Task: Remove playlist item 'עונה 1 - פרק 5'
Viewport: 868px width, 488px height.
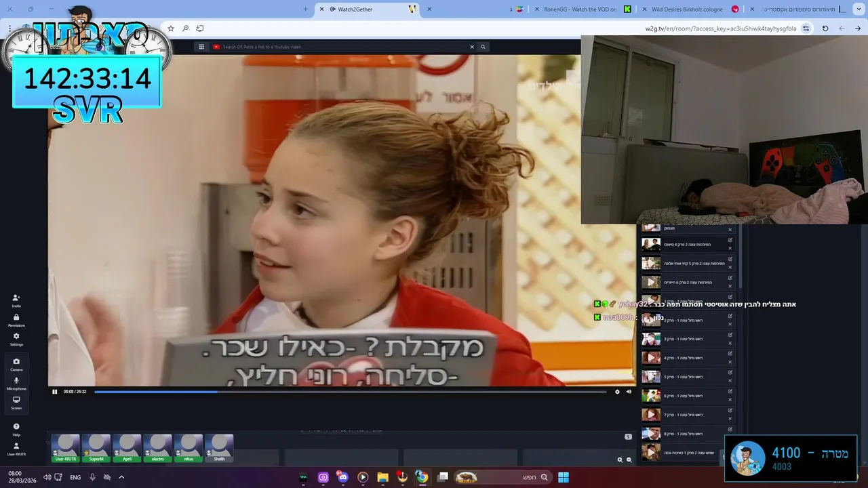Action: 730,381
